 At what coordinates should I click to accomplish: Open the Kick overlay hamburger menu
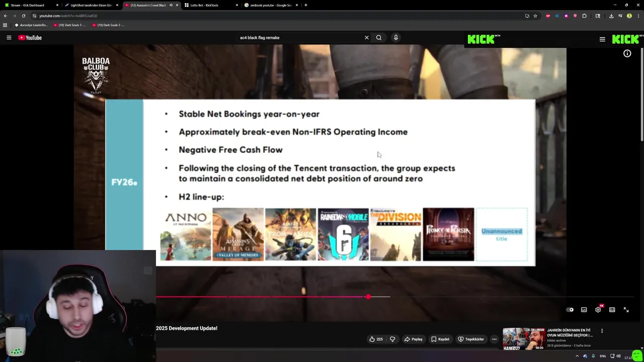point(602,39)
